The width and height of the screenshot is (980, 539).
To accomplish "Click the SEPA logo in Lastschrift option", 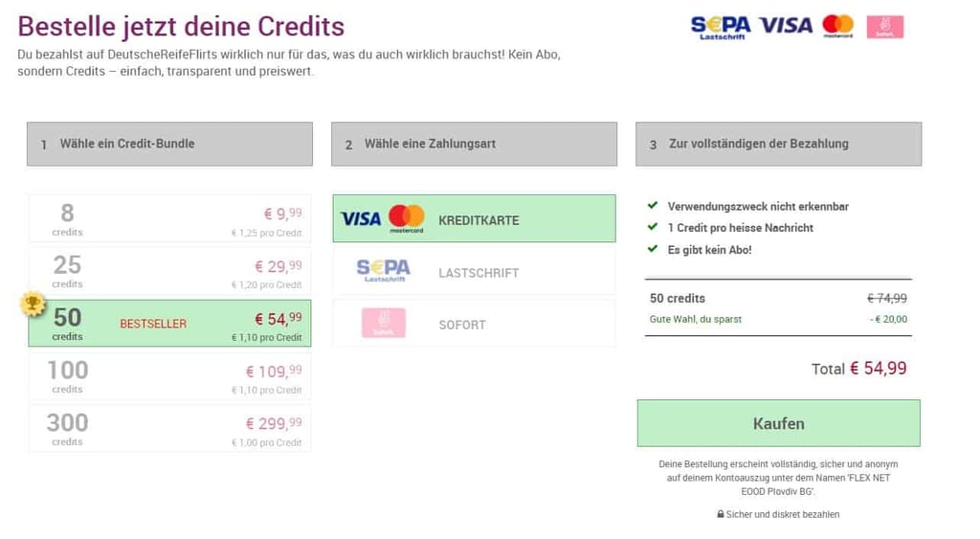I will pos(384,270).
